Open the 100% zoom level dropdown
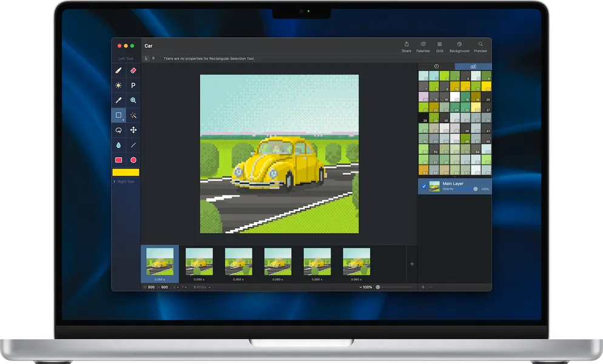 [366, 287]
